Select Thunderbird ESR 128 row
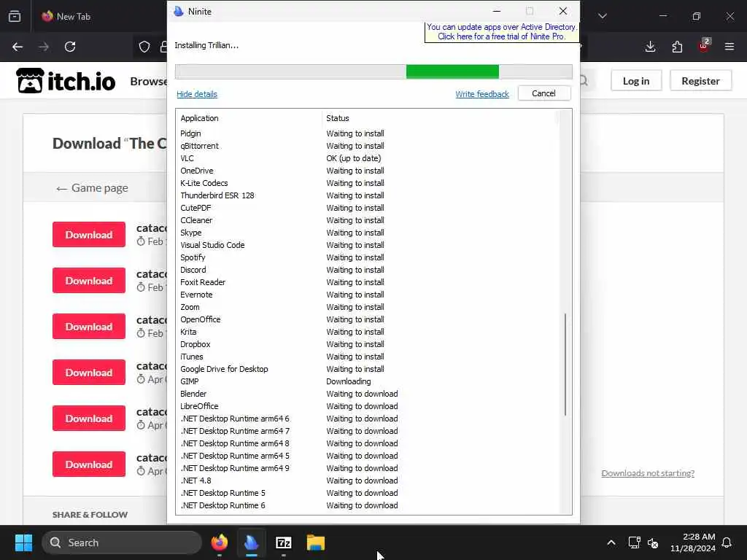747x560 pixels. pos(368,195)
